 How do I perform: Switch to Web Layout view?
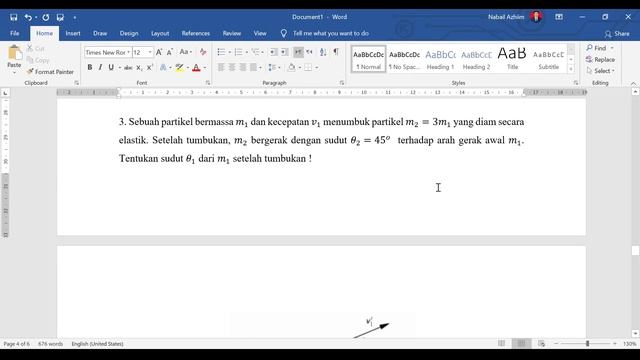pos(541,344)
